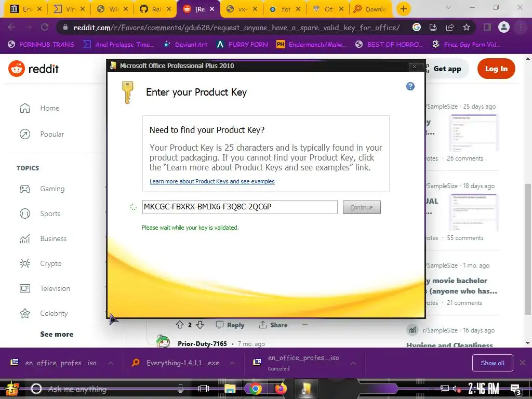Viewport: 532px width, 399px height.
Task: Click the browser back arrow
Action: (11, 27)
